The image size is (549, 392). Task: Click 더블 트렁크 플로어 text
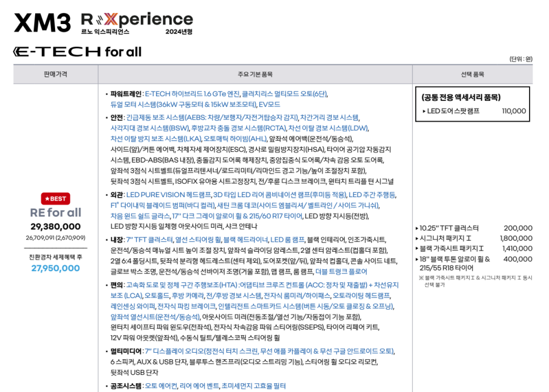[341, 272]
